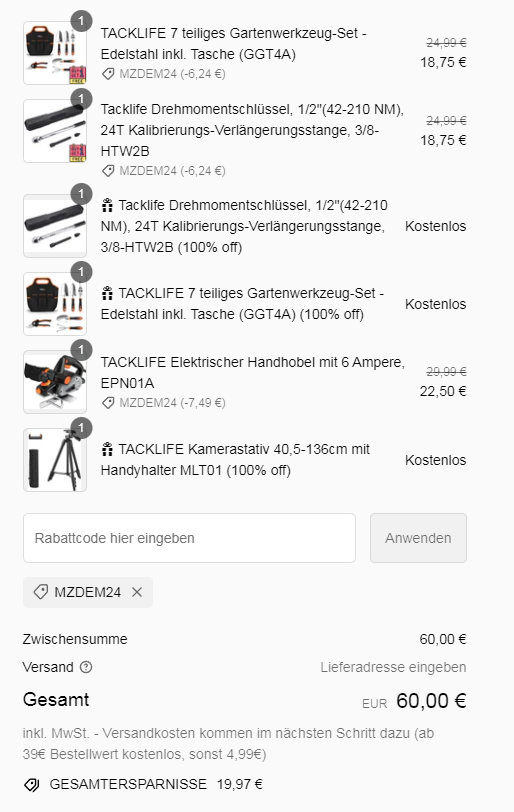Click discount tag icon under Handhobel item
This screenshot has height=812, width=514.
click(x=108, y=402)
